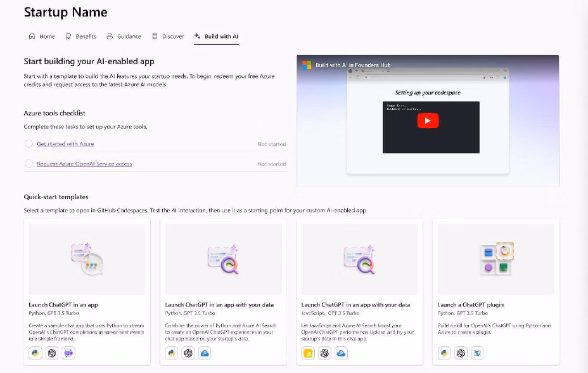Select the Guidance people icon
This screenshot has height=373, width=588.
coord(109,36)
